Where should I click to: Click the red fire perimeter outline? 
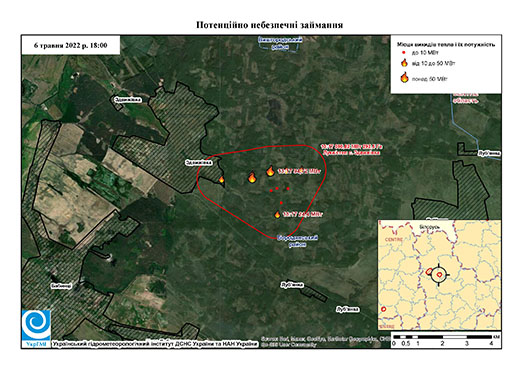262,192
